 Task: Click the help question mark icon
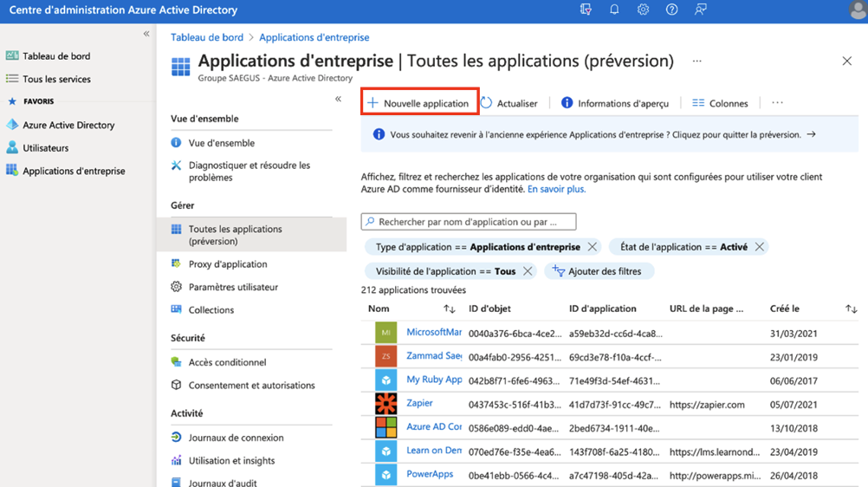pyautogui.click(x=671, y=10)
